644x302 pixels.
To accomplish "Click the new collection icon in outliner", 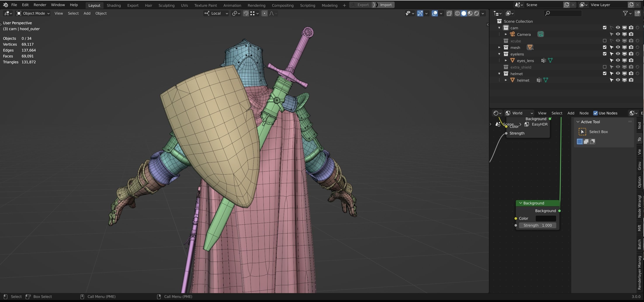I will [x=638, y=13].
